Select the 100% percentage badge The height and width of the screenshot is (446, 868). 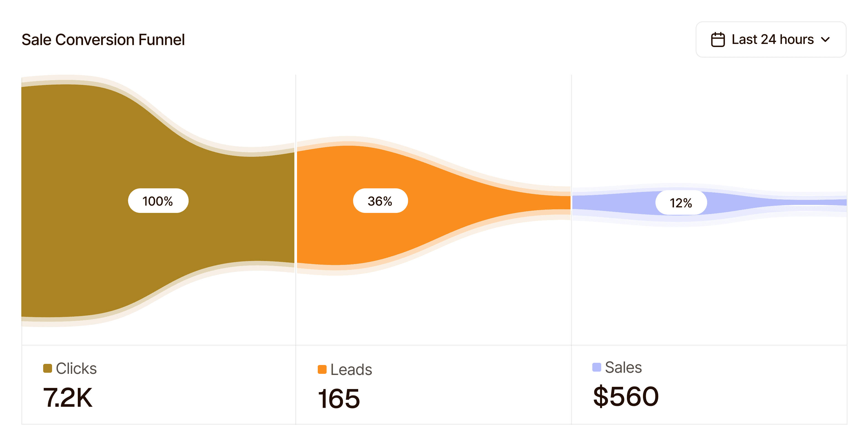(158, 201)
